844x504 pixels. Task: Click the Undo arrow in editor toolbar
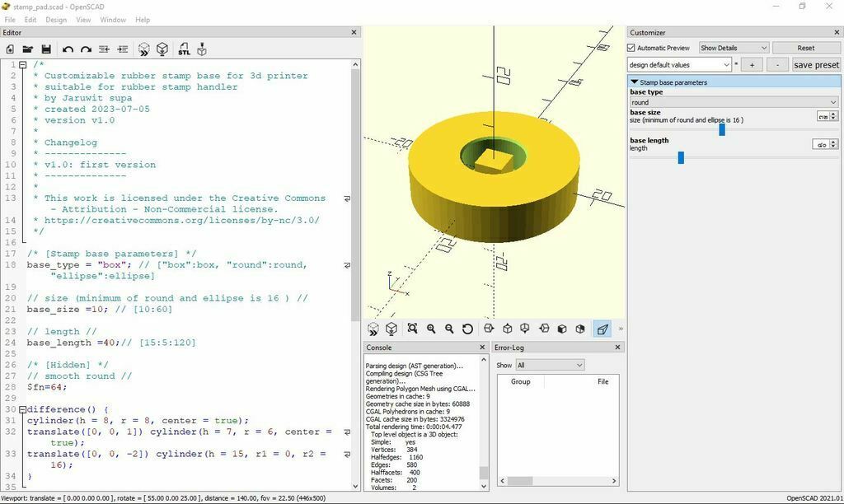pos(68,49)
